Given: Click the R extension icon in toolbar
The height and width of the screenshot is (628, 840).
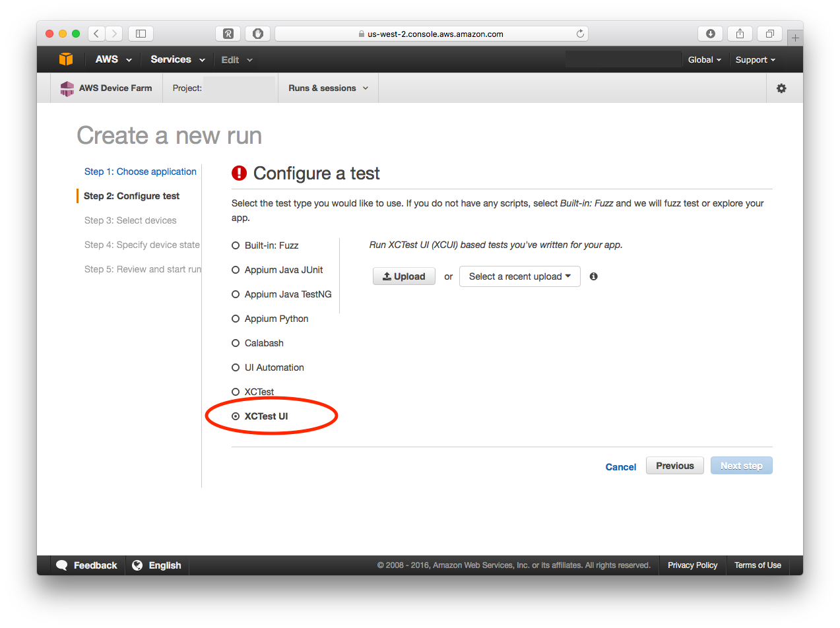Looking at the screenshot, I should tap(228, 34).
